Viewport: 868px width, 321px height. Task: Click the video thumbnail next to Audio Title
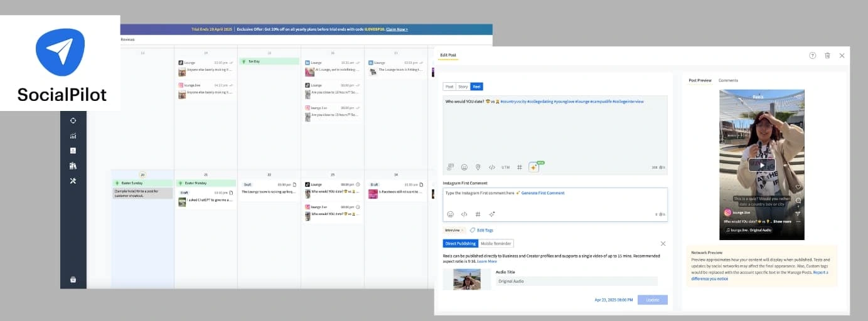pos(466,279)
